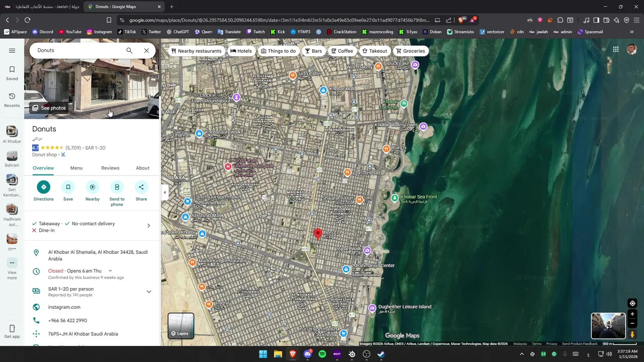This screenshot has width=644, height=362.
Task: Open Recents in the sidebar
Action: [12, 100]
